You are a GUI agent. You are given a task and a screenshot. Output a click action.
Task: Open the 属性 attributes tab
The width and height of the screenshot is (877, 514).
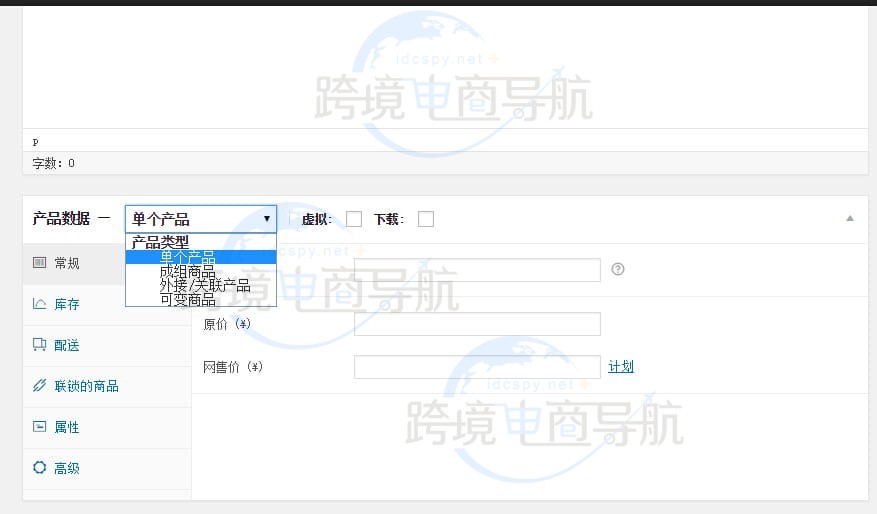pyautogui.click(x=107, y=428)
